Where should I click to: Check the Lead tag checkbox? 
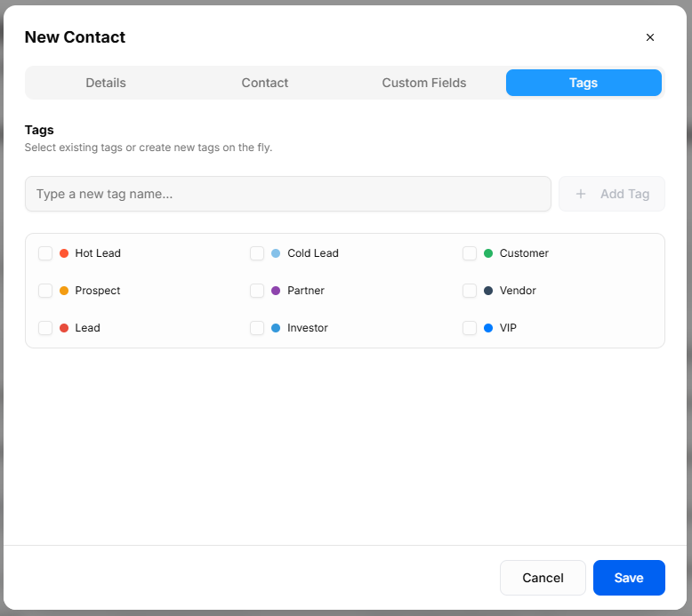click(45, 328)
